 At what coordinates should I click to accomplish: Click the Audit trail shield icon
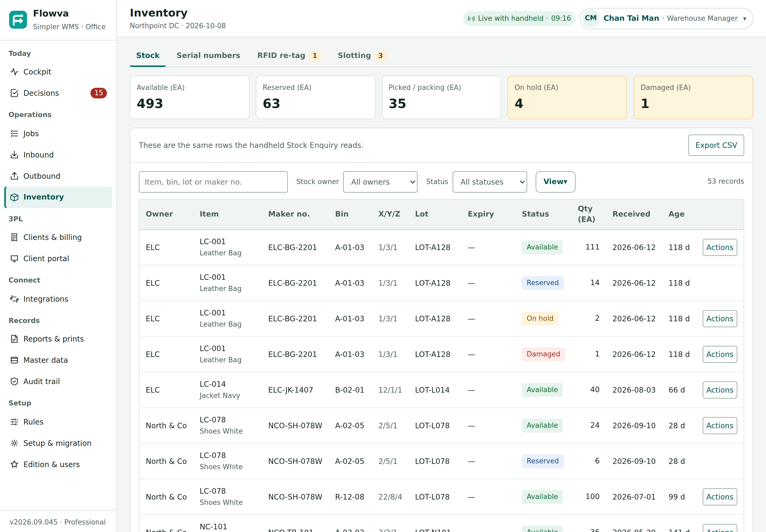(14, 382)
